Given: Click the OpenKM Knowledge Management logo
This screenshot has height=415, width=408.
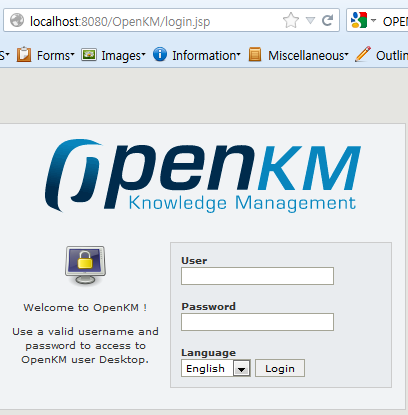Looking at the screenshot, I should 203,176.
